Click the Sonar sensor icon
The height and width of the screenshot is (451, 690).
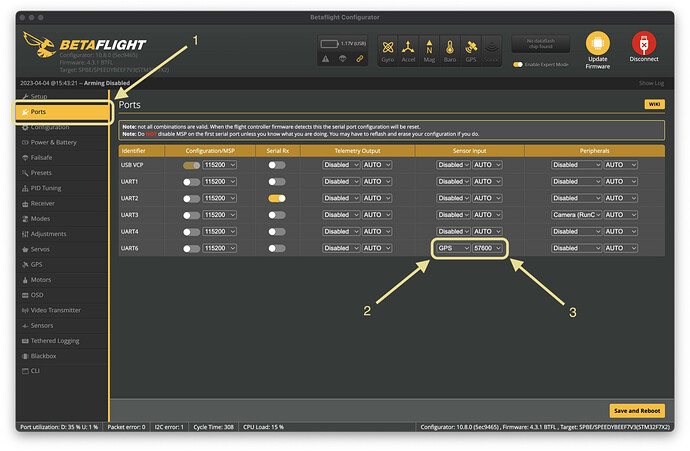[491, 48]
